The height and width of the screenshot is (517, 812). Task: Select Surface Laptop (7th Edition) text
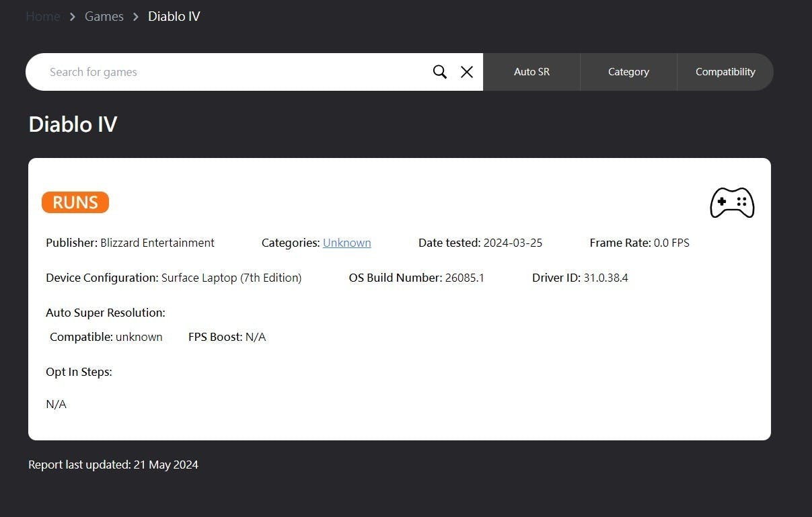pos(231,278)
